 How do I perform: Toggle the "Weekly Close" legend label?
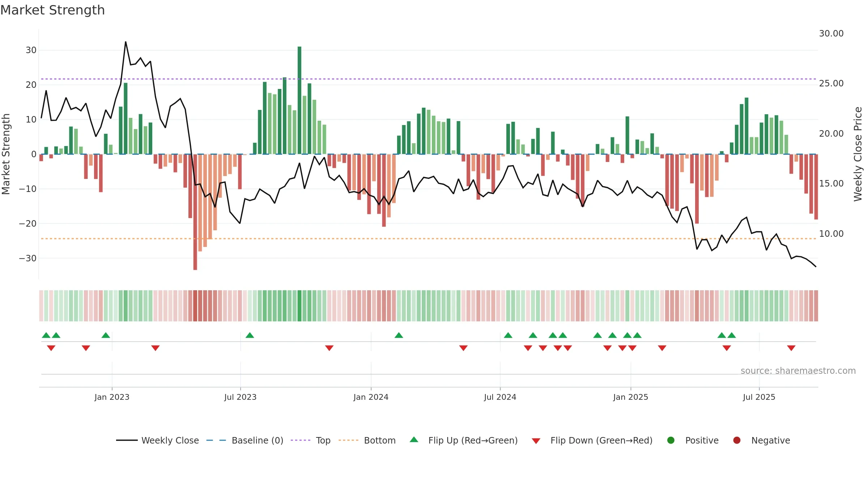[x=170, y=441]
